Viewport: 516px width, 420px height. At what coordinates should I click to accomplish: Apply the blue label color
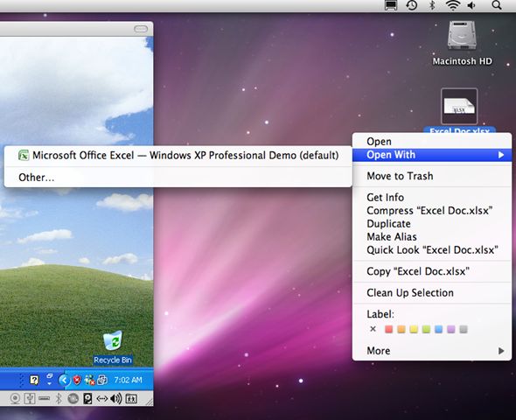439,329
